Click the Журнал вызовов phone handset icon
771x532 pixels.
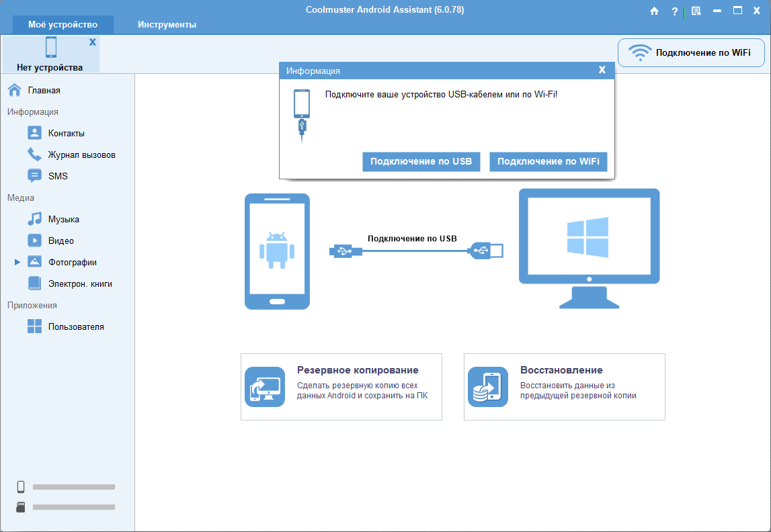tap(34, 154)
